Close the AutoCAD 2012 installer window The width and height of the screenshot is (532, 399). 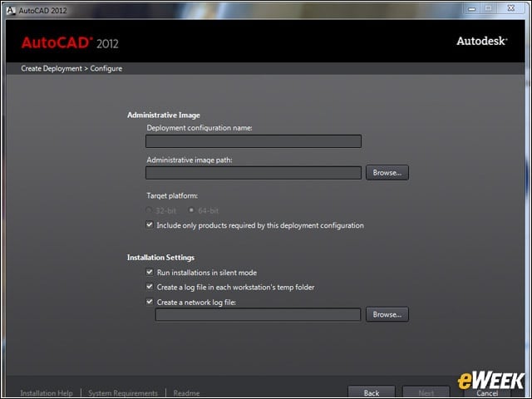point(511,8)
